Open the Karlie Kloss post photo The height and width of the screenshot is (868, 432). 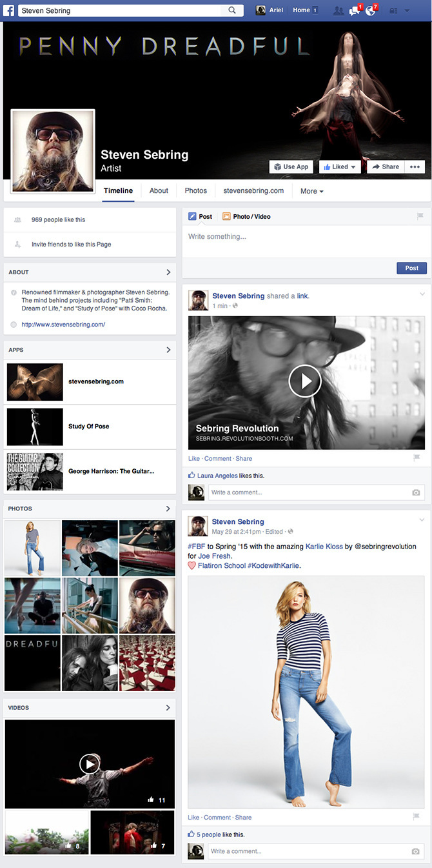coord(306,692)
